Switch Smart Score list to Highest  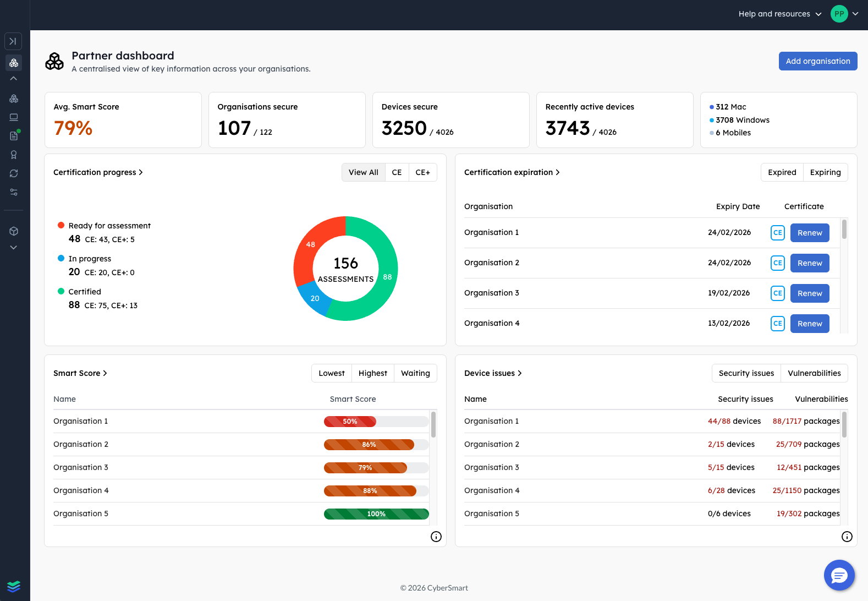pyautogui.click(x=372, y=373)
